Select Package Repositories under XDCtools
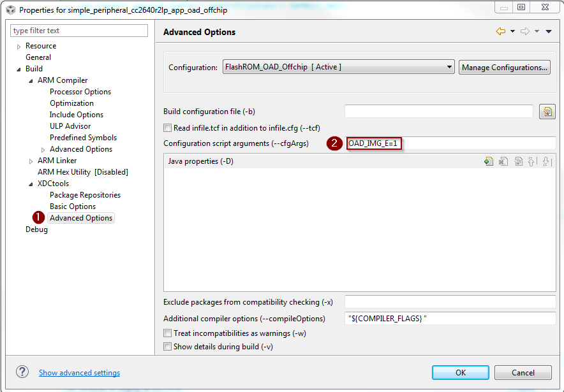 pyautogui.click(x=85, y=195)
